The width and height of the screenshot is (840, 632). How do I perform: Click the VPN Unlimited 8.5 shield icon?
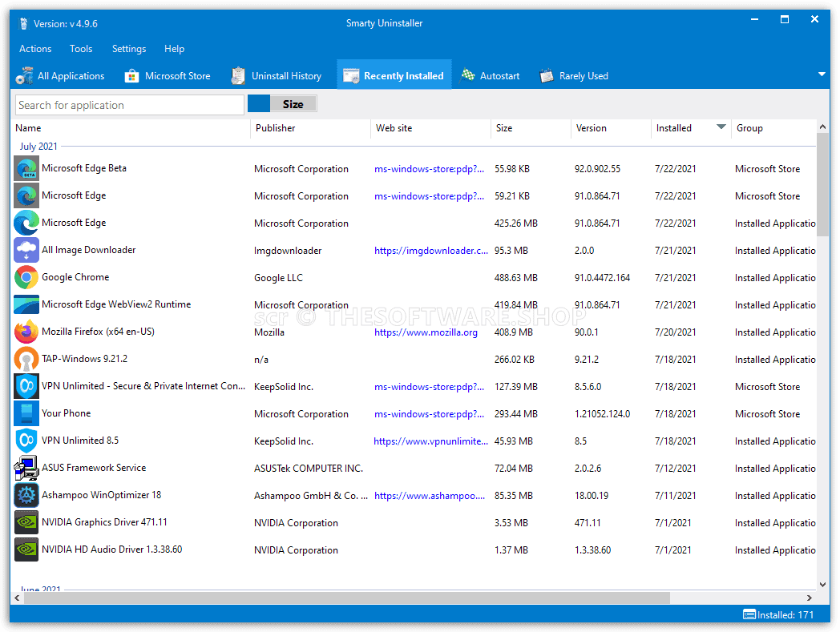pyautogui.click(x=26, y=441)
